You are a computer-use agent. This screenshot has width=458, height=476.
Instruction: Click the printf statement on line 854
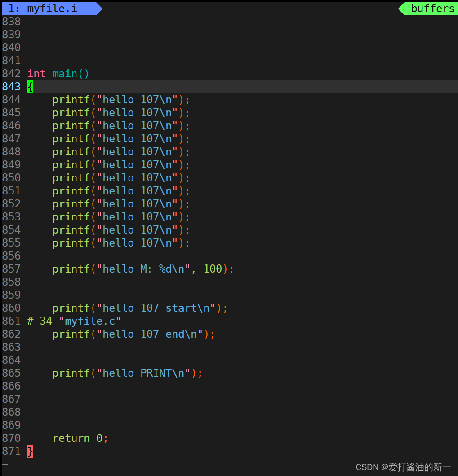[121, 230]
